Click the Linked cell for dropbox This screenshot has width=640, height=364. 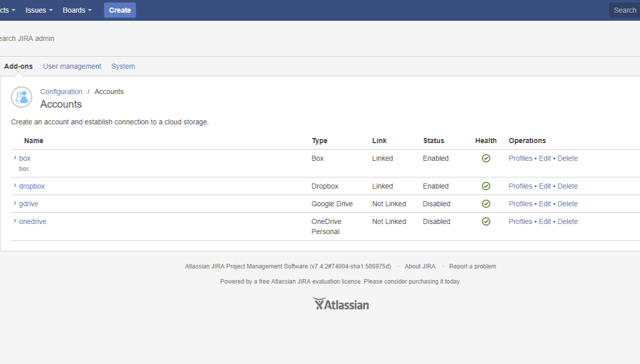click(382, 186)
